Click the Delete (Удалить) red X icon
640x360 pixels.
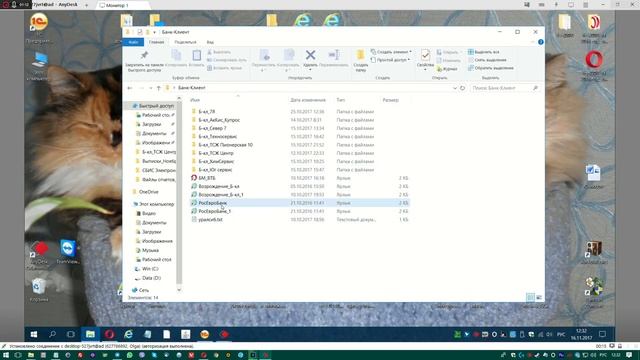click(310, 55)
